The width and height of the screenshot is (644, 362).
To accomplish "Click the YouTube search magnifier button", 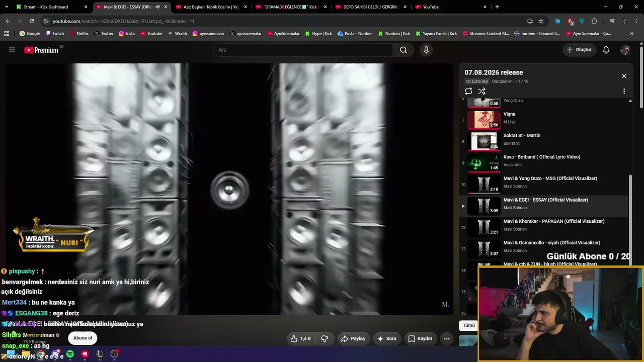I will [x=404, y=50].
